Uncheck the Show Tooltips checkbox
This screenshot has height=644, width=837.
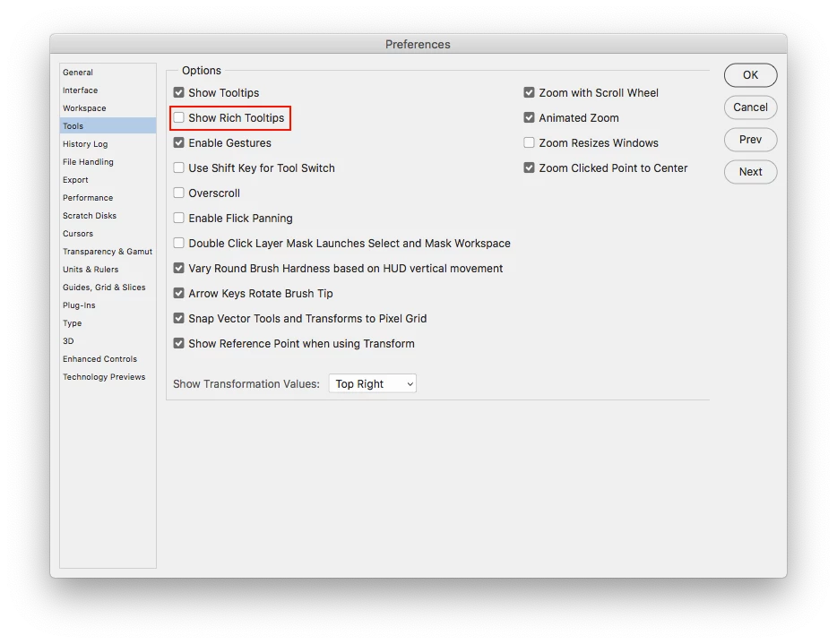[x=179, y=93]
